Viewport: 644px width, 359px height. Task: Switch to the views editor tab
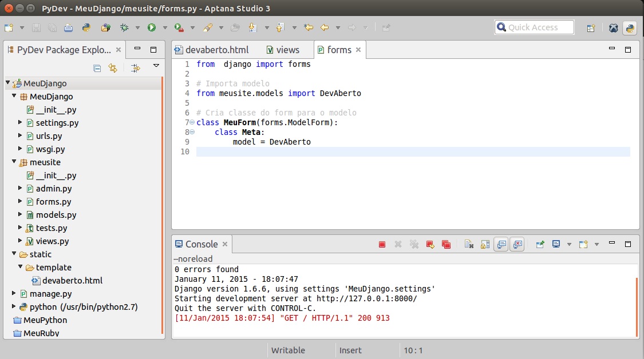(287, 50)
